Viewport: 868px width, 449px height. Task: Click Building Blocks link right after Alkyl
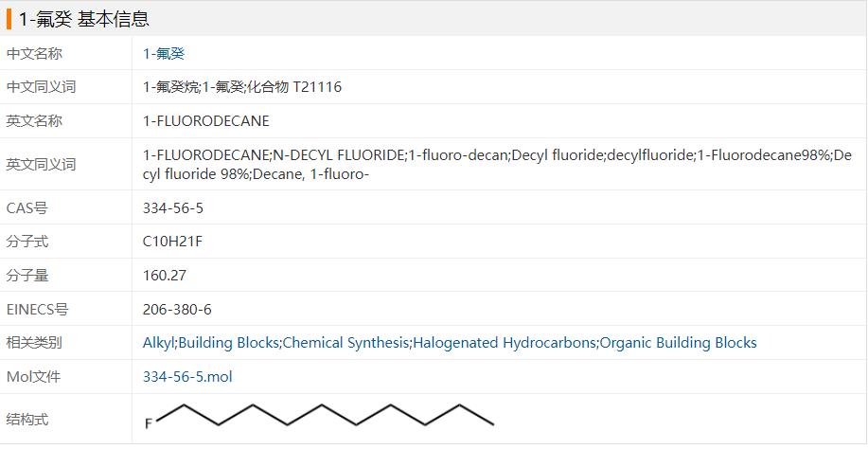pos(229,343)
